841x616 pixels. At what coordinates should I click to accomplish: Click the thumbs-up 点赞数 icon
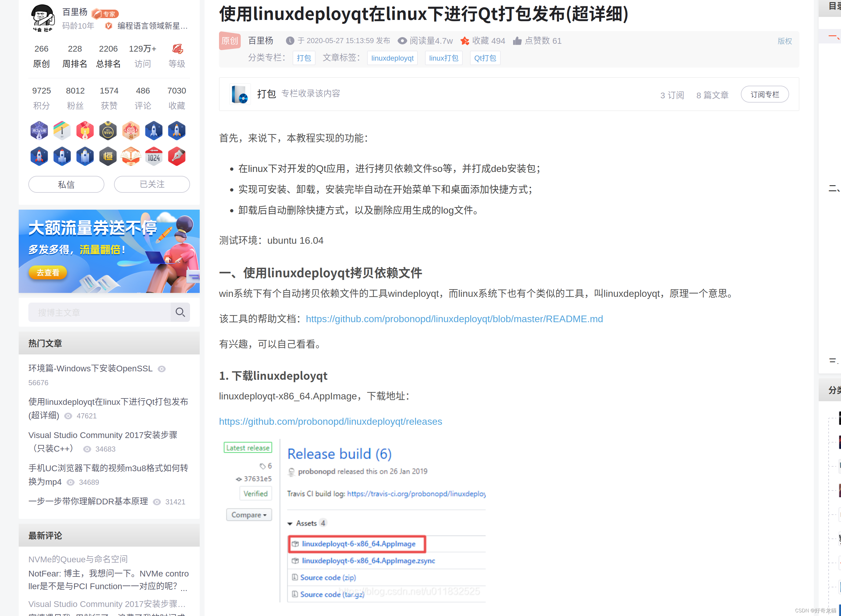click(517, 41)
